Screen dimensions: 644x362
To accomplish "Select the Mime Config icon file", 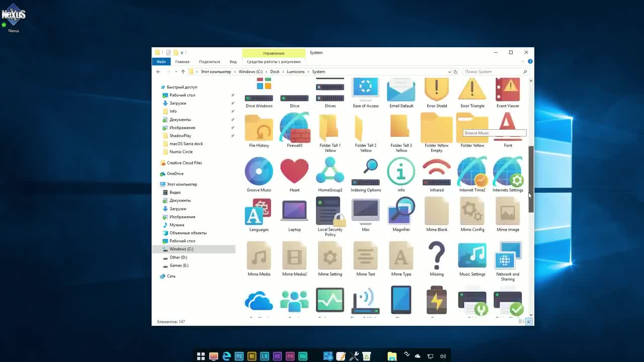I will point(472,214).
